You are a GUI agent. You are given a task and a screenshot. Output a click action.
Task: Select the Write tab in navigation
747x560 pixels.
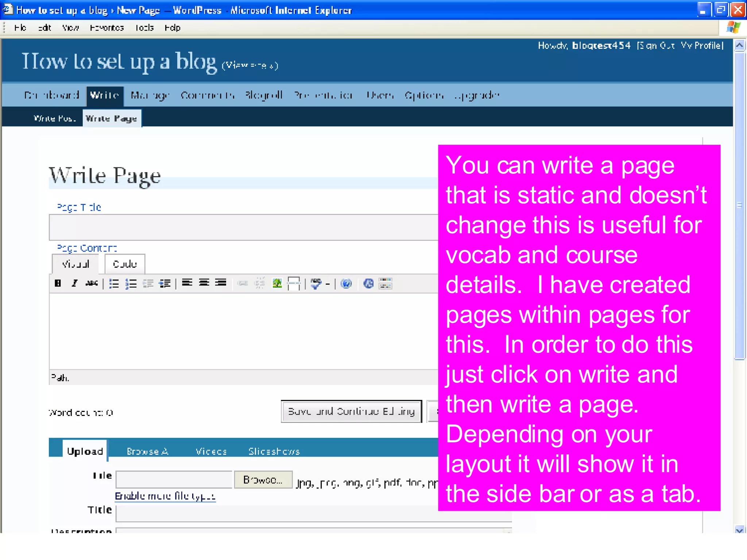pyautogui.click(x=105, y=96)
